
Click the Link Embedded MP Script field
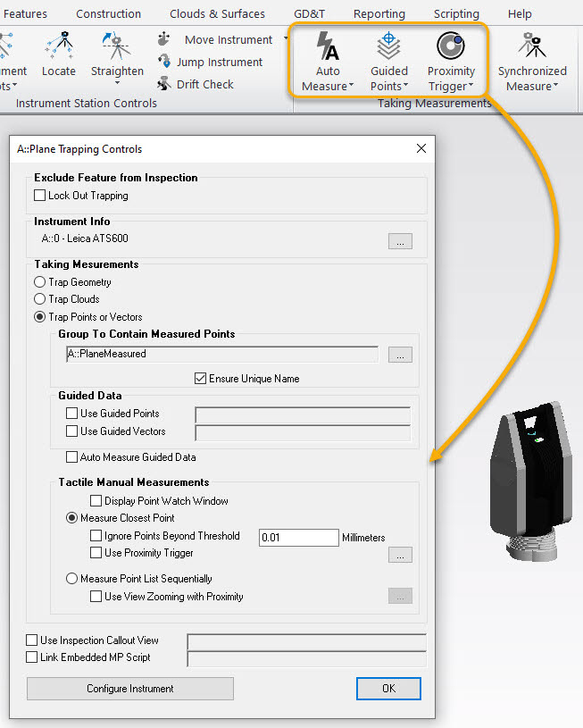pos(306,659)
